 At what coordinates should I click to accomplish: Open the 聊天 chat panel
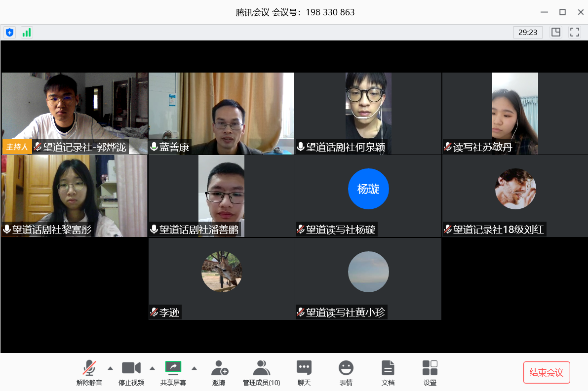(304, 373)
